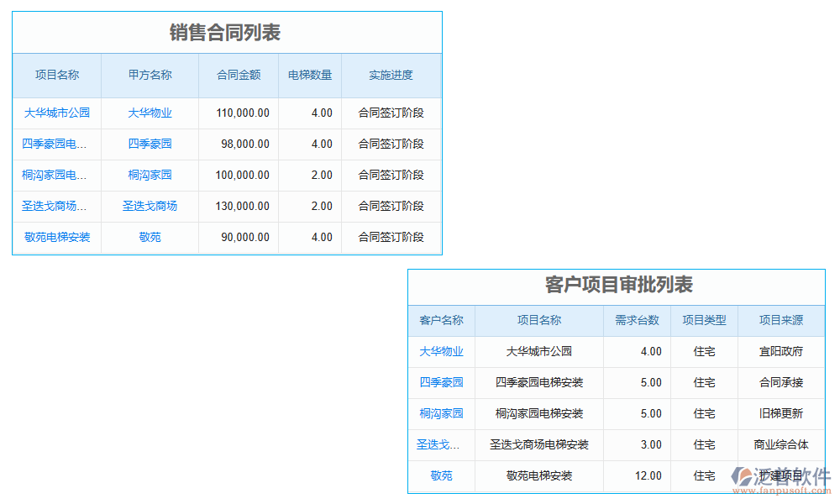Screen dimensions: 840x504
Task: Open the 桐沟家园电... project details
Action: (55, 175)
